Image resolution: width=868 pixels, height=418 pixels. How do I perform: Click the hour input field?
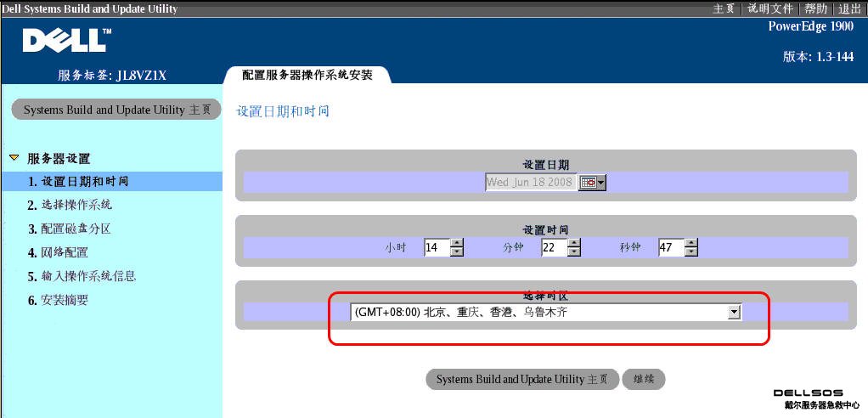436,247
